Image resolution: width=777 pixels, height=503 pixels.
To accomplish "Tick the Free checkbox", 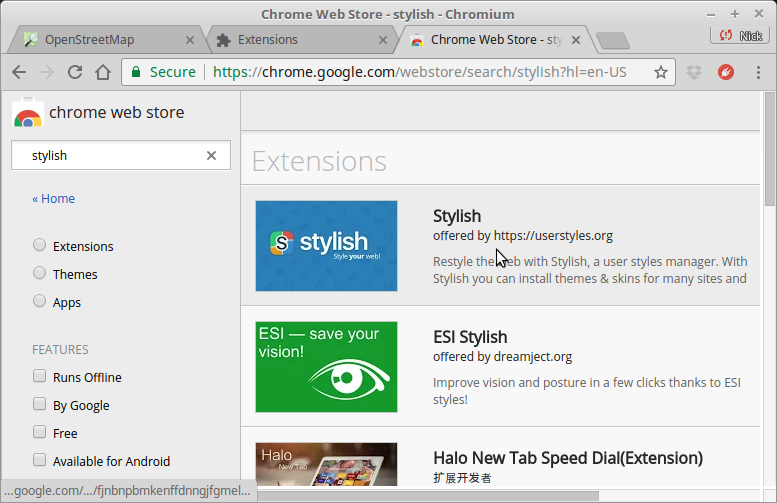I will 39,432.
